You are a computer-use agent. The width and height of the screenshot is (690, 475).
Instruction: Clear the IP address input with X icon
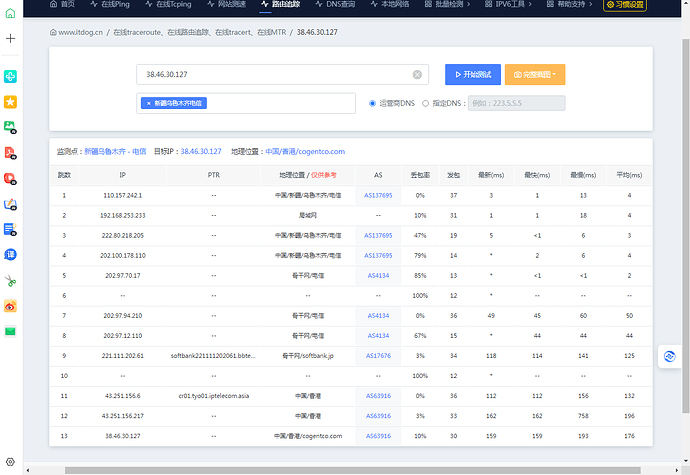point(417,74)
